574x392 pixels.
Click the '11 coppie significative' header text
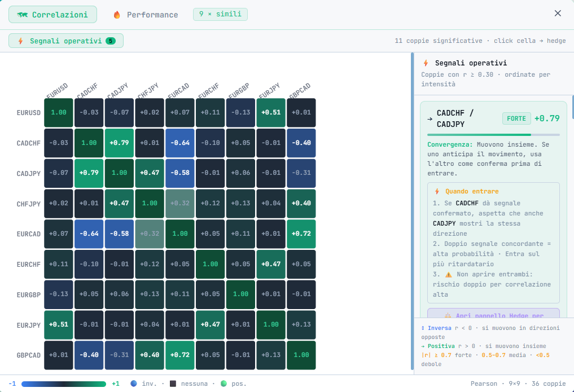coord(438,41)
